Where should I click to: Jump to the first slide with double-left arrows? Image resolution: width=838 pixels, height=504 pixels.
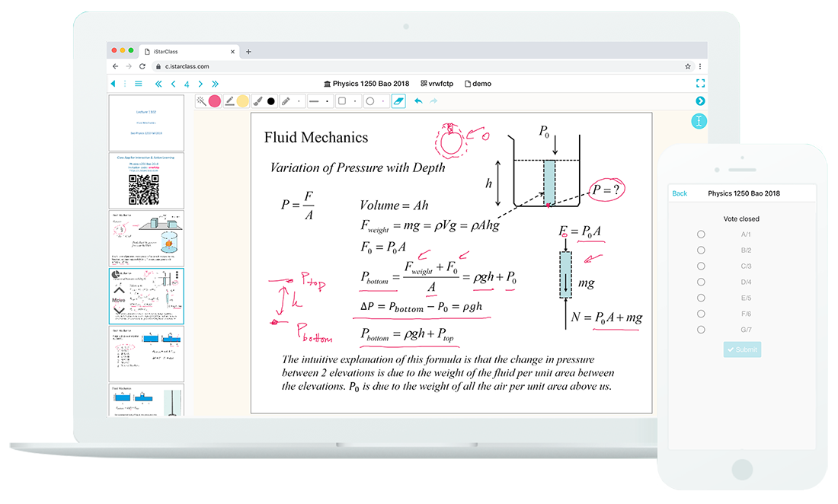(x=158, y=84)
